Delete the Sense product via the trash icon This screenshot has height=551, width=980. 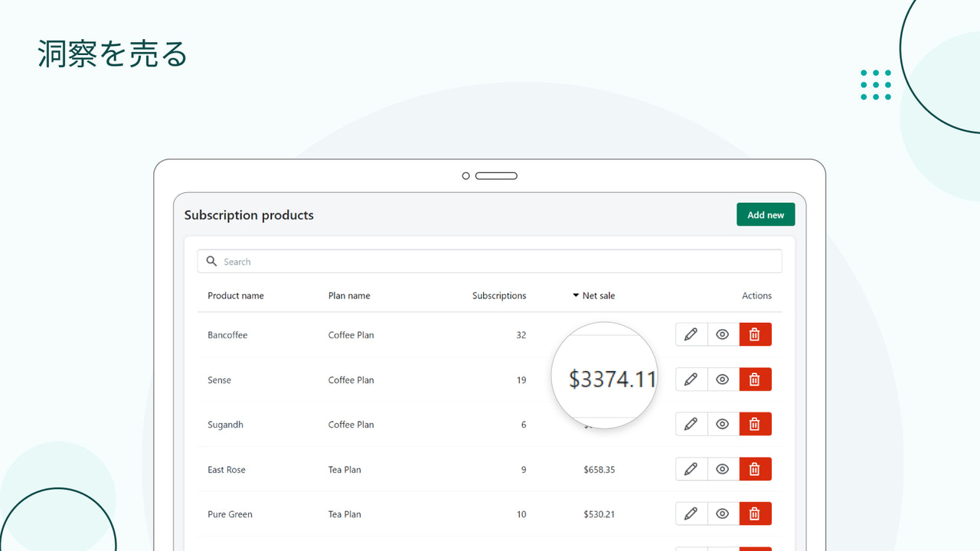pyautogui.click(x=755, y=380)
